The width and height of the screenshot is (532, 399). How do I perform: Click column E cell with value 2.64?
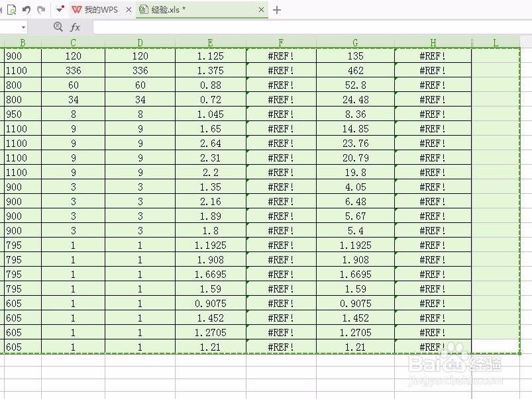[211, 144]
